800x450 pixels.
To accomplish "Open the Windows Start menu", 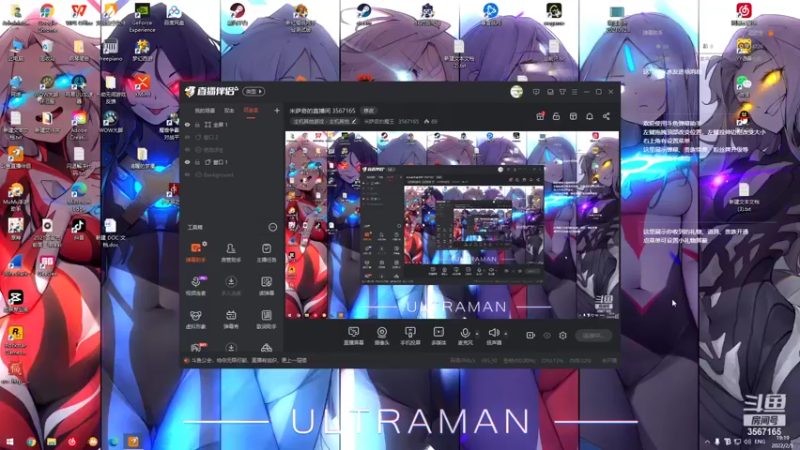I will coord(10,441).
